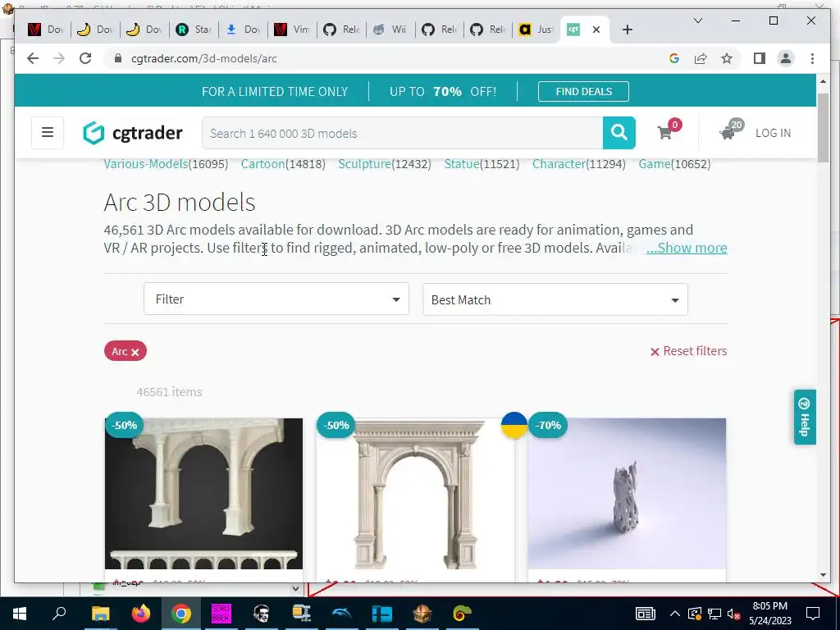
Task: Open the Filter dropdown
Action: point(276,299)
